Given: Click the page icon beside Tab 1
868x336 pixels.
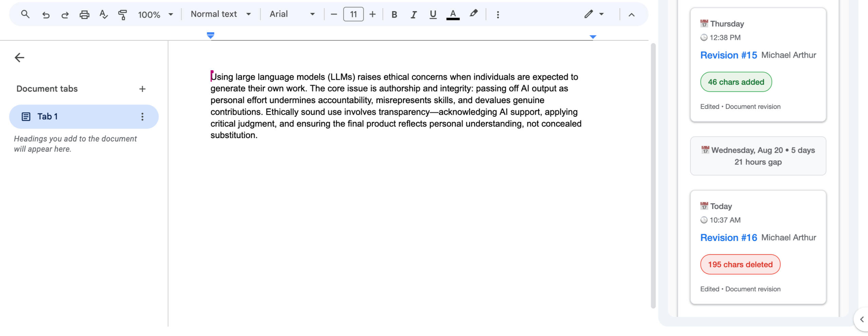Looking at the screenshot, I should [26, 117].
